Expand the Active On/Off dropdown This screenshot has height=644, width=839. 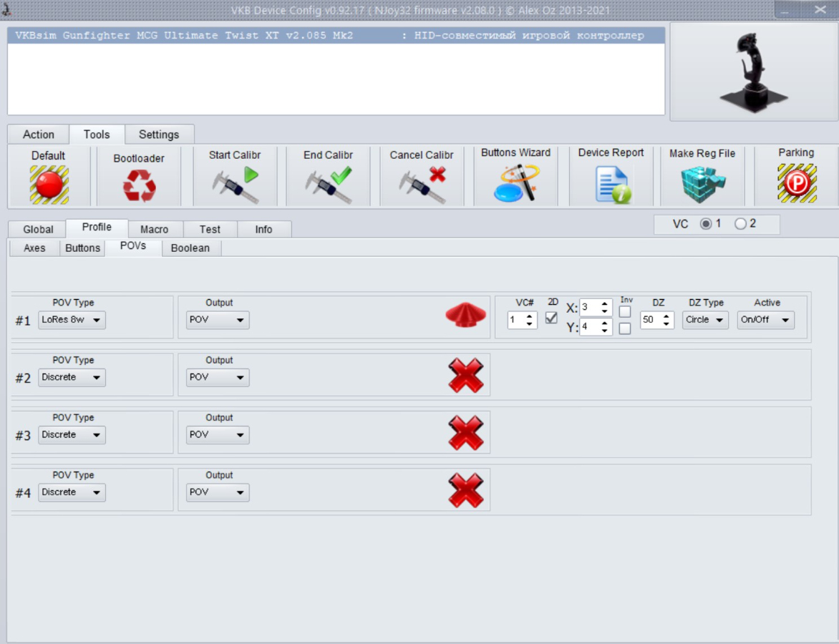[765, 320]
